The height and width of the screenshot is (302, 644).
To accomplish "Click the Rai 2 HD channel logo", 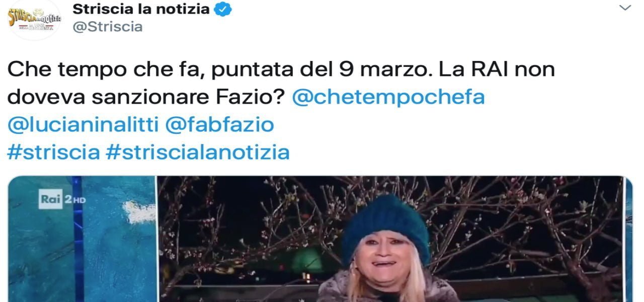I will click(x=62, y=200).
